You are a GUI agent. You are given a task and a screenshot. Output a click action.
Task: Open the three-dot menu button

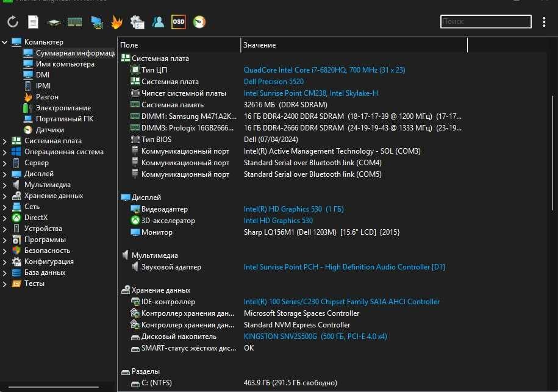[x=544, y=22]
